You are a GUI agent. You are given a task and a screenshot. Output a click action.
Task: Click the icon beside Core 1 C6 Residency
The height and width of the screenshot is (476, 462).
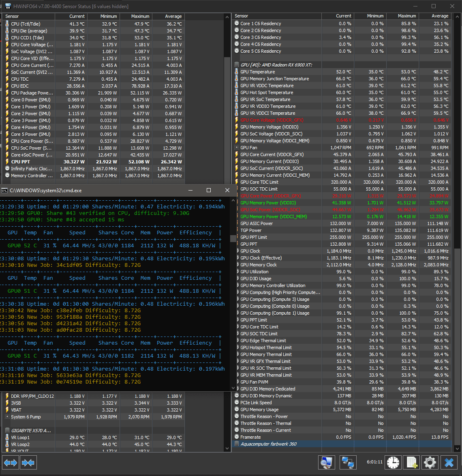237,24
